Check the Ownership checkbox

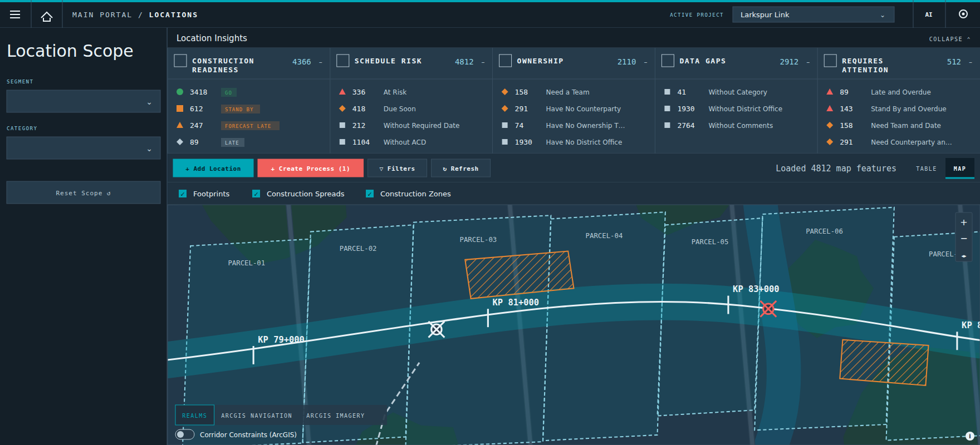pos(505,61)
